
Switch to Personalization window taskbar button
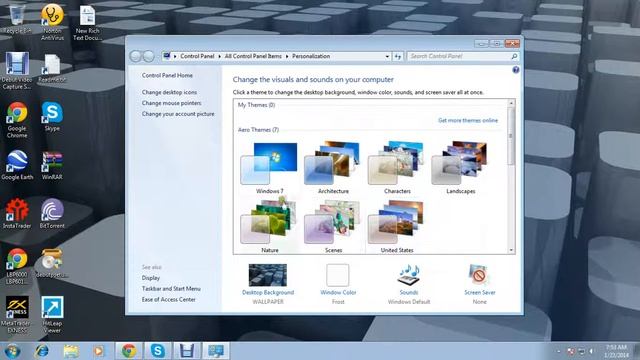[216, 351]
